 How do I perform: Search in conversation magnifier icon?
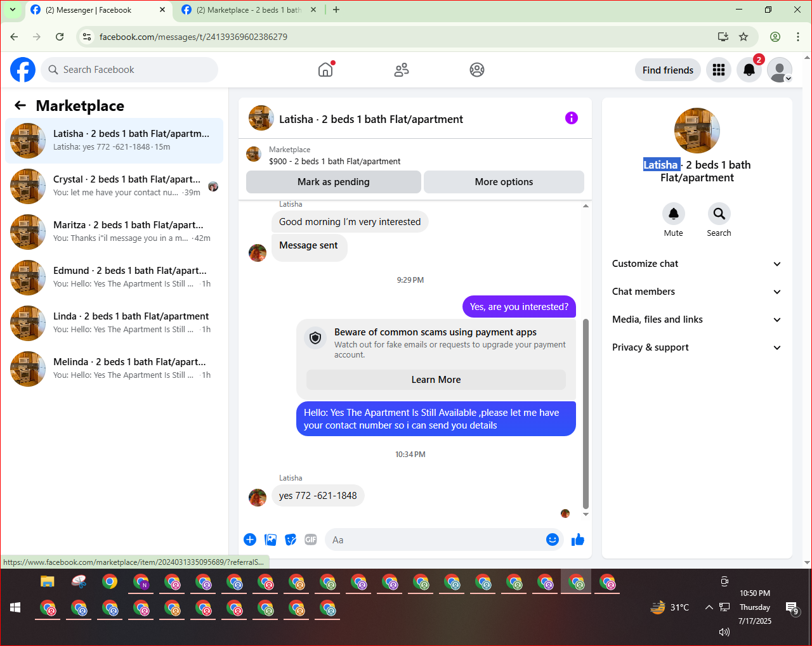[x=719, y=214]
